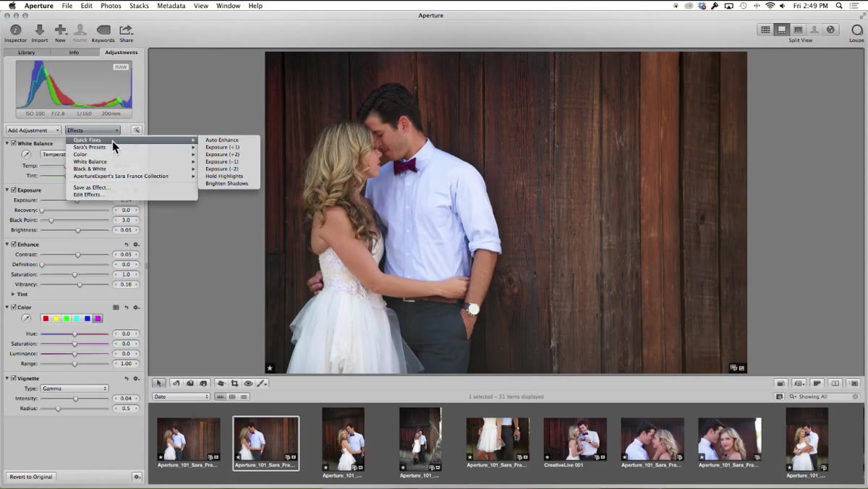This screenshot has width=868, height=489.
Task: Open the brush adjustments tool
Action: click(x=262, y=383)
